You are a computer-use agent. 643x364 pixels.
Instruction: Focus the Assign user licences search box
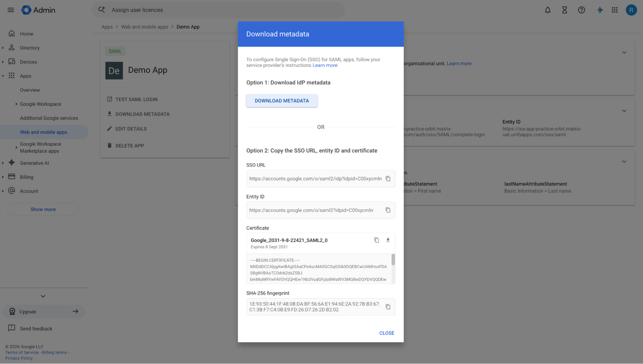pos(218,10)
